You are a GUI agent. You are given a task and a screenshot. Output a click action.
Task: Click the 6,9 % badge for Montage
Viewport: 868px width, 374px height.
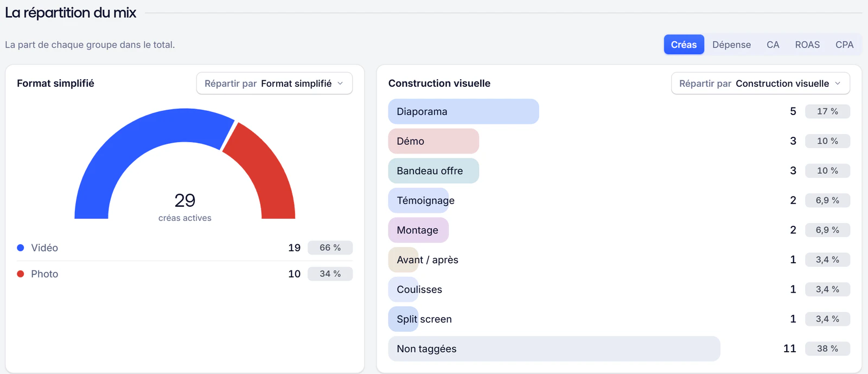pyautogui.click(x=827, y=230)
